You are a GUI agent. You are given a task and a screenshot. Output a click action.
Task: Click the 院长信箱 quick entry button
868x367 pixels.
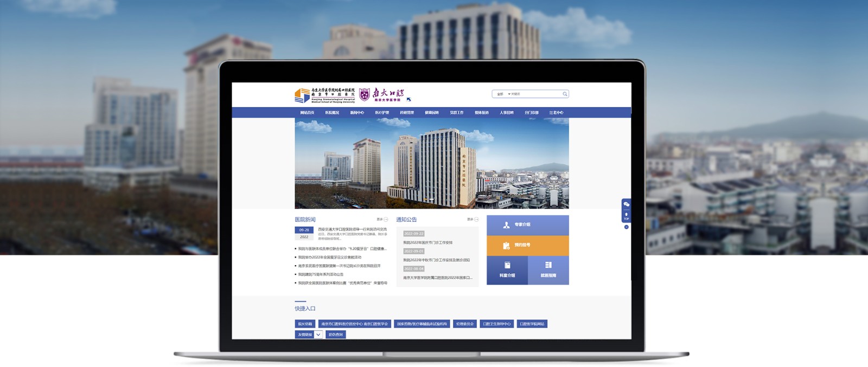tap(305, 324)
